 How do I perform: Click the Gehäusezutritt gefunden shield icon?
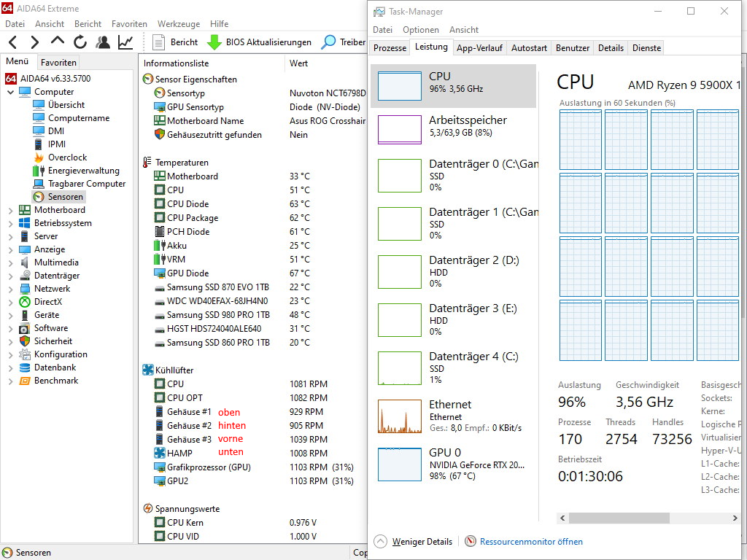(160, 134)
